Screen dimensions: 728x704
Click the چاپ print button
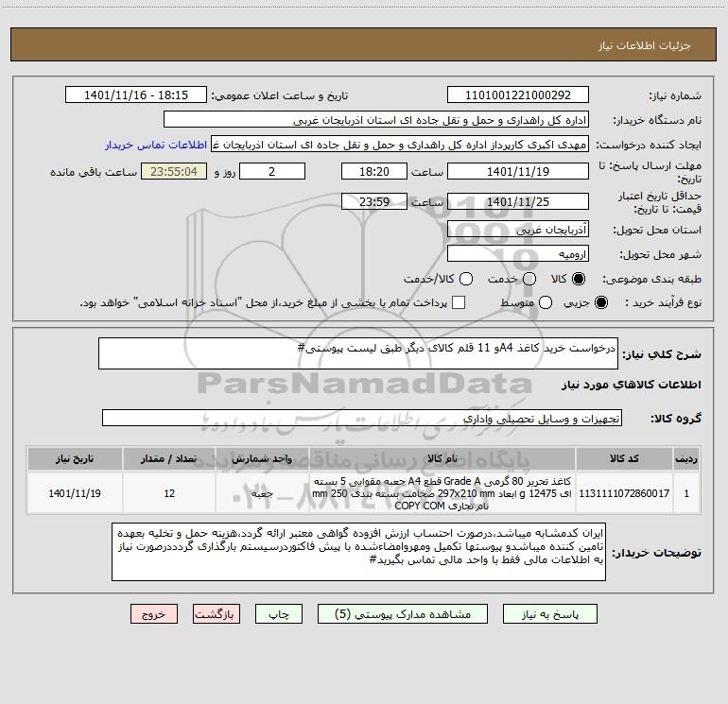[x=279, y=614]
